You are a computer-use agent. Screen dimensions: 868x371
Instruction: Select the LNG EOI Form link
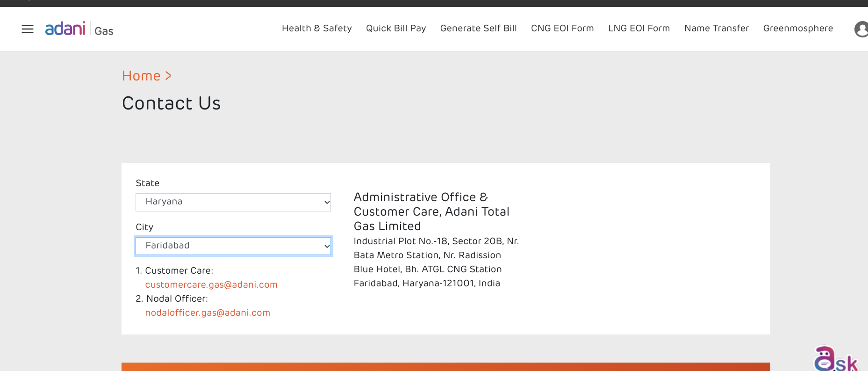638,29
